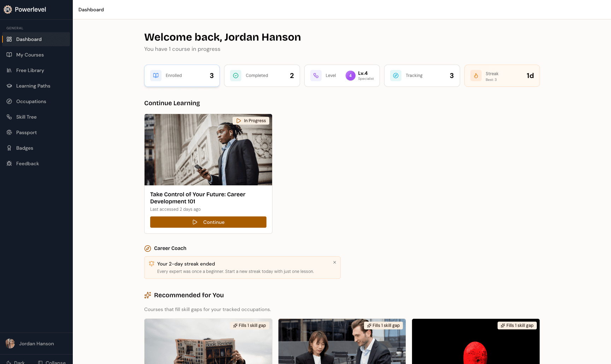
Task: Open the Dashboard menu item
Action: [29, 39]
